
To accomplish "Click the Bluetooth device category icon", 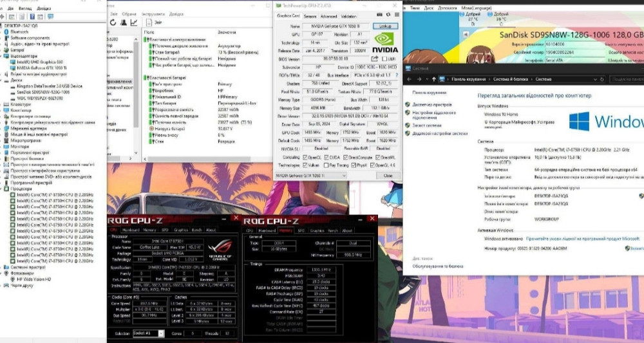I will (x=7, y=32).
